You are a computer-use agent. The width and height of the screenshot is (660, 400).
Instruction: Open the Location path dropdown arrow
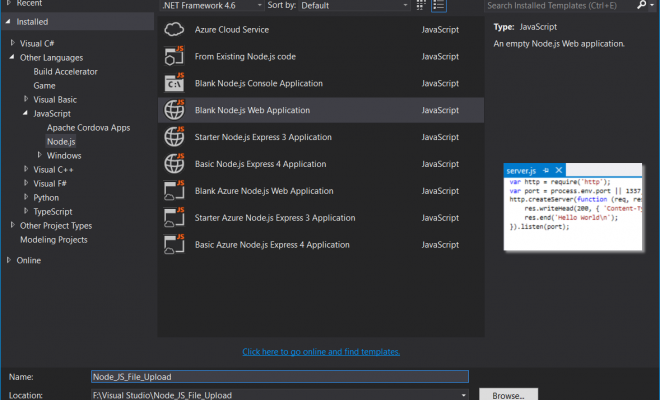pyautogui.click(x=463, y=395)
